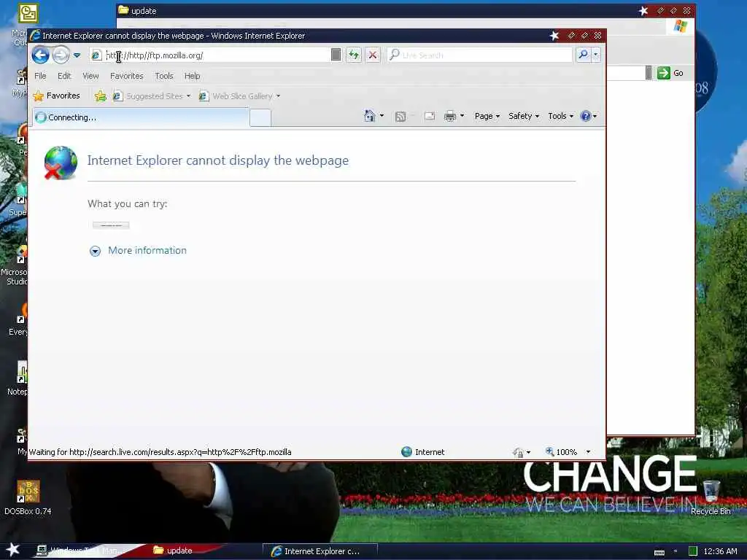This screenshot has height=560, width=747.
Task: Click the 100% zoom level button
Action: click(561, 452)
